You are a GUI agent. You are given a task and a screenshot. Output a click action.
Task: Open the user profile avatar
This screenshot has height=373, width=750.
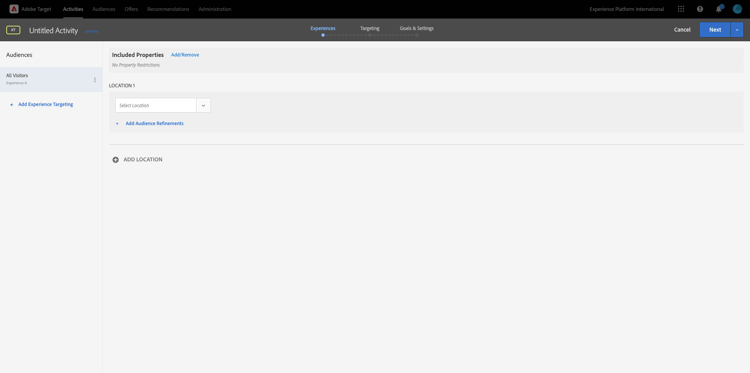click(737, 9)
